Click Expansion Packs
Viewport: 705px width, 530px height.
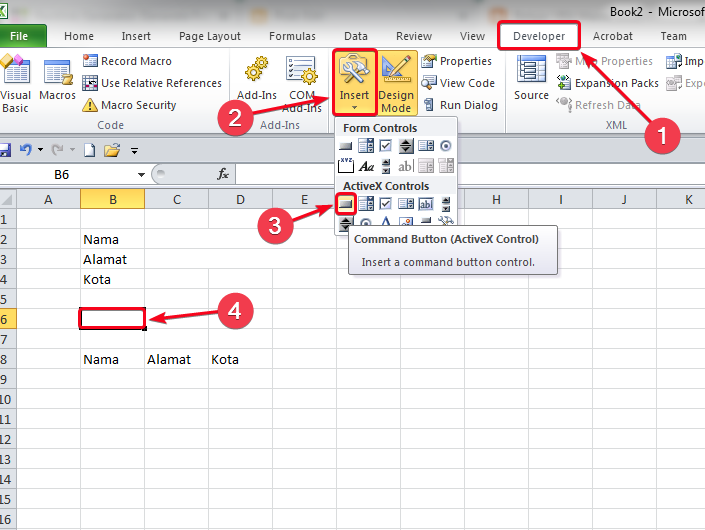(x=607, y=83)
